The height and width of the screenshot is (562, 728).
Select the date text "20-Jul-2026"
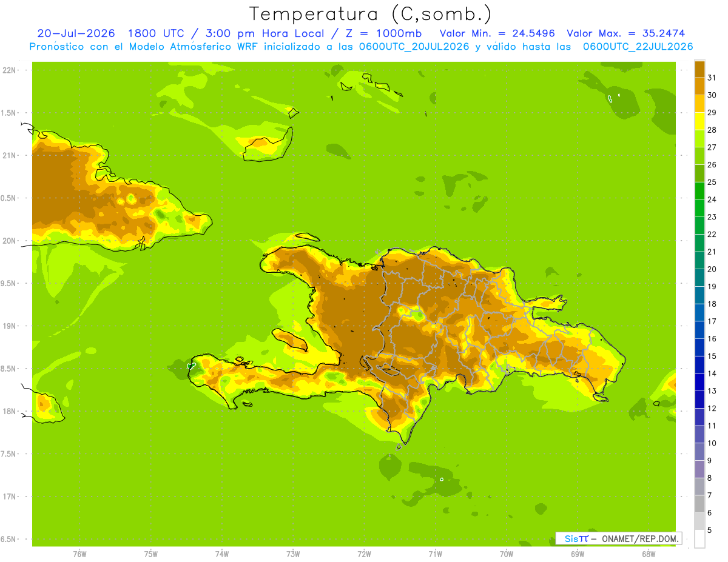[x=76, y=33]
